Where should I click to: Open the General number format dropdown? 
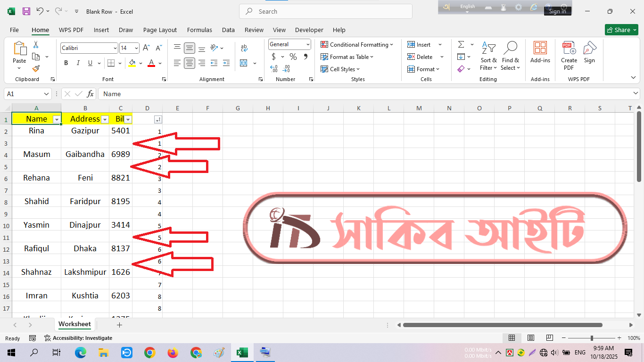click(x=308, y=44)
